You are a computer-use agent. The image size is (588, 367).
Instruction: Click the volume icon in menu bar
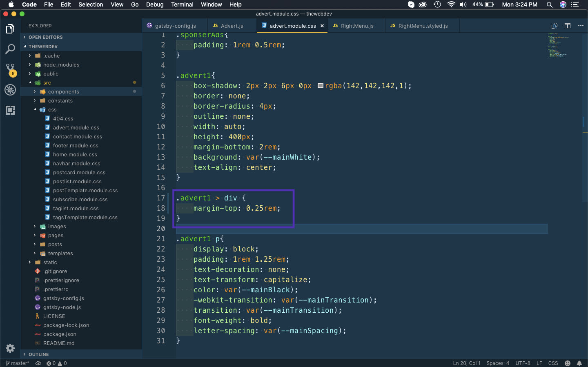pos(463,4)
